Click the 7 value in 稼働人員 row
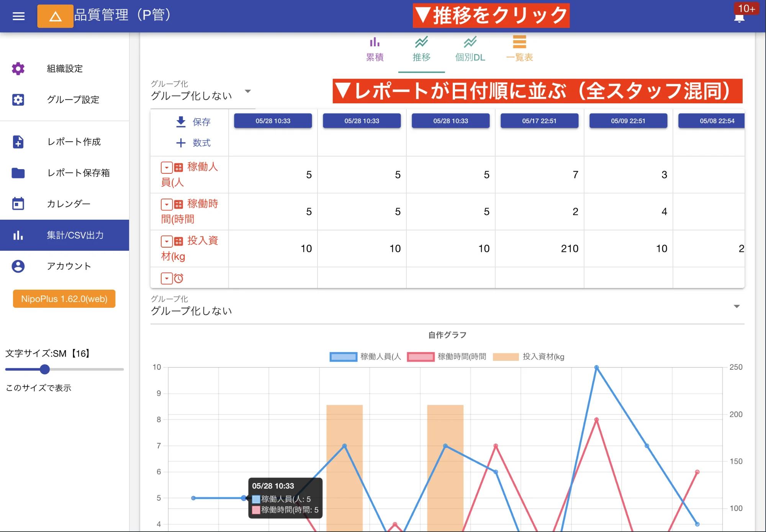This screenshot has height=532, width=766. pos(575,175)
